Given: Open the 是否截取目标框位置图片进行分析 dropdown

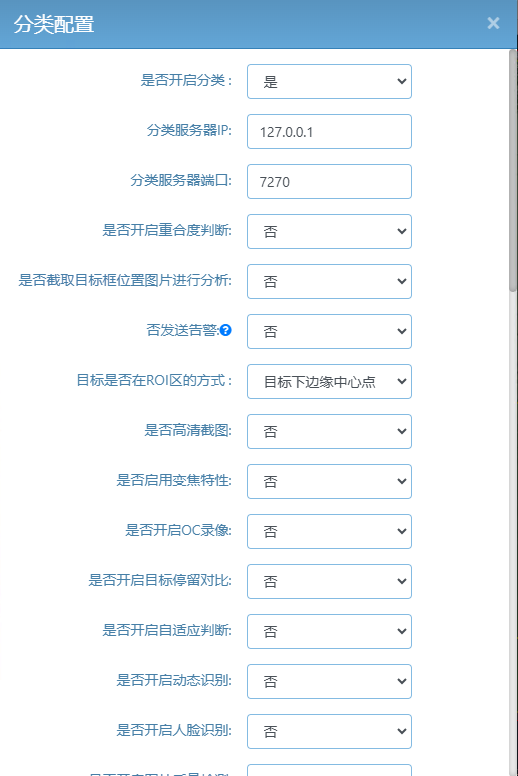Looking at the screenshot, I should tap(330, 282).
